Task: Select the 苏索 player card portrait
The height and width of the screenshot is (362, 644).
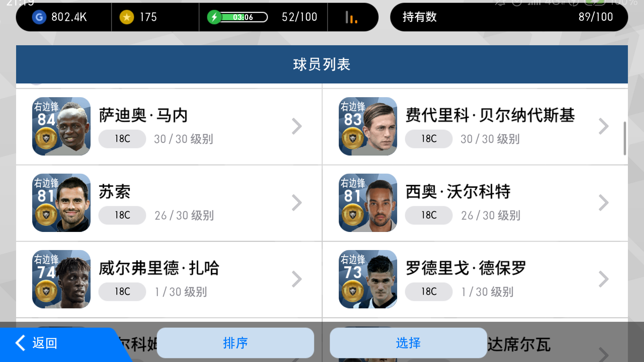Action: 61,203
